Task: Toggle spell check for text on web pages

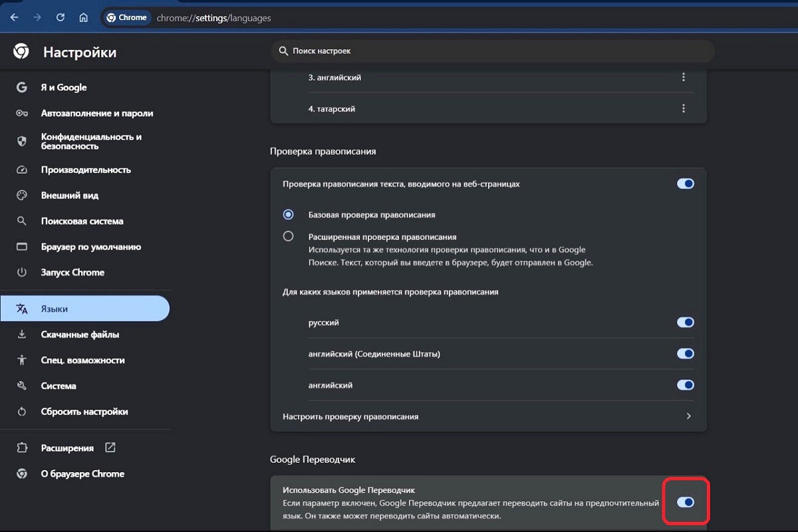Action: tap(685, 184)
